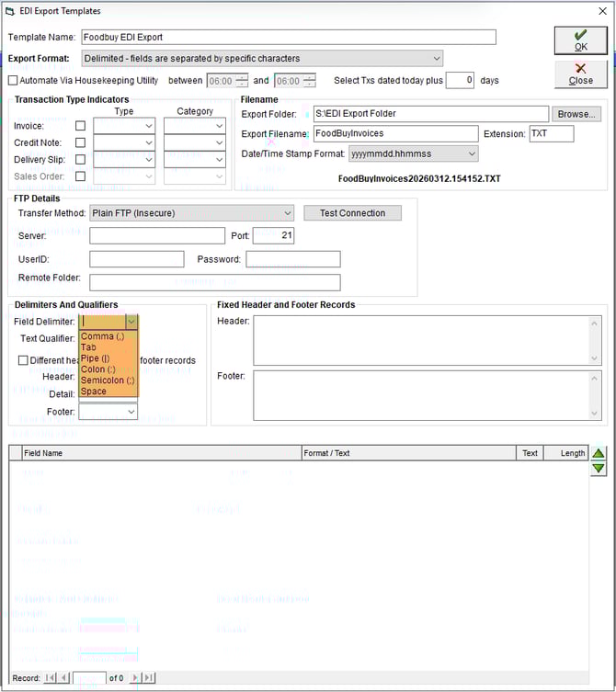Toggle Different header/footer records checkbox

(23, 360)
